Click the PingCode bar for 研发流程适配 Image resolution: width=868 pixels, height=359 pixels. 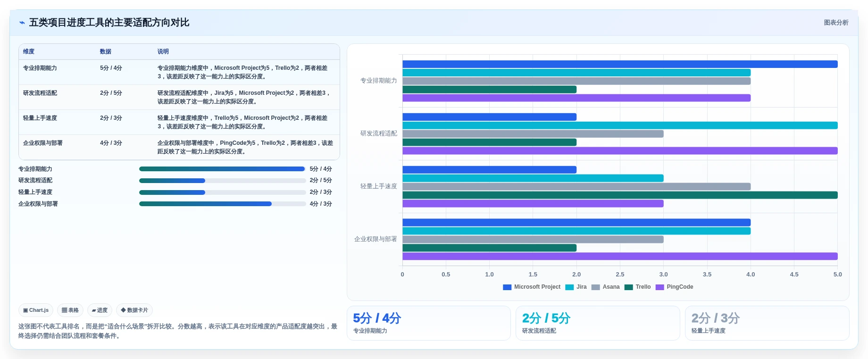click(620, 151)
